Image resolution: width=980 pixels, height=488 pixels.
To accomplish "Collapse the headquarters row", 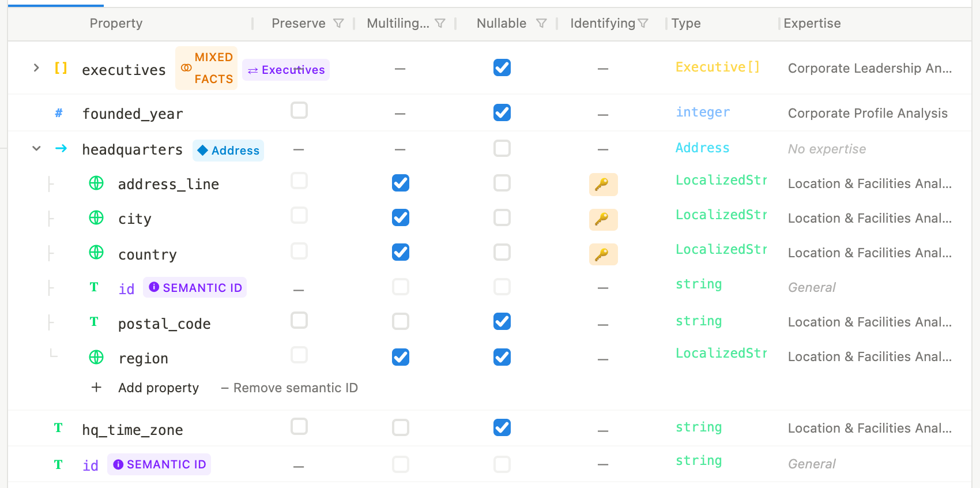I will pyautogui.click(x=36, y=148).
